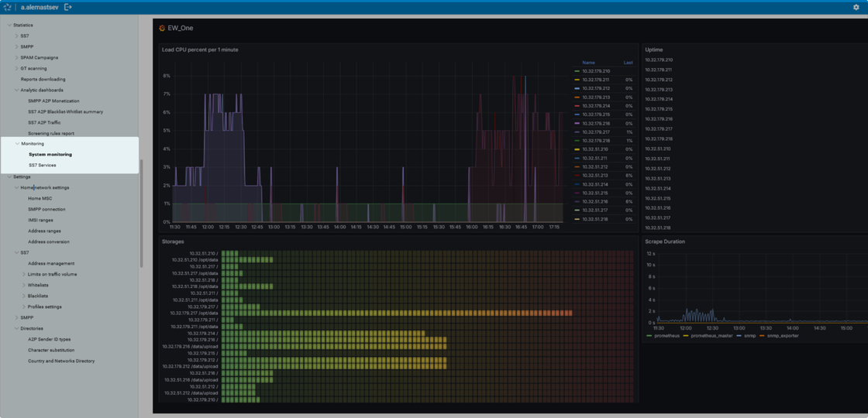Click the logout icon beside a.alemastsev

(68, 7)
